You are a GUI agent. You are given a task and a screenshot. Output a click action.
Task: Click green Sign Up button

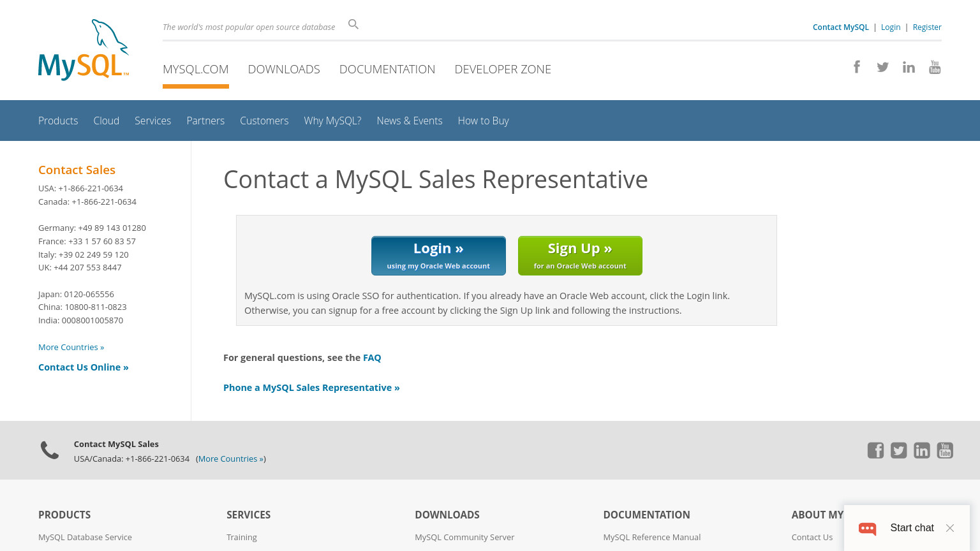[580, 256]
